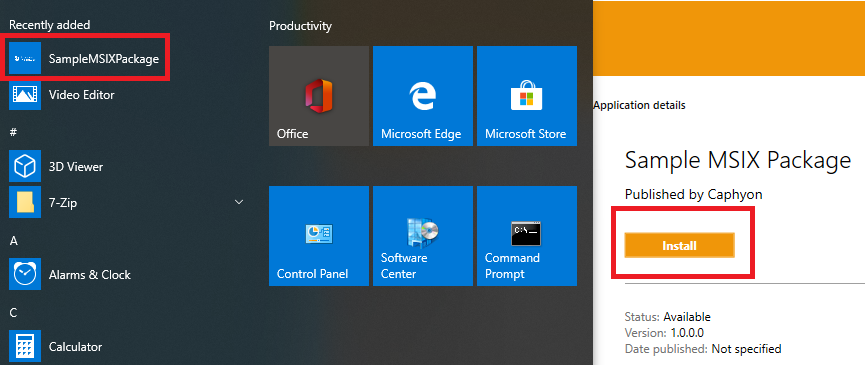The image size is (865, 365).
Task: Click the 'Application details' heading
Action: (639, 105)
